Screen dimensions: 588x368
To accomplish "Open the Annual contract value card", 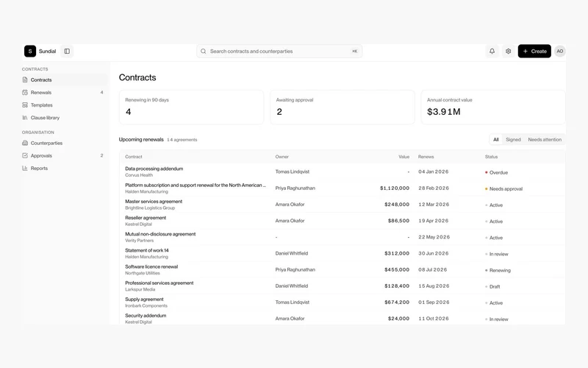I will coord(493,107).
